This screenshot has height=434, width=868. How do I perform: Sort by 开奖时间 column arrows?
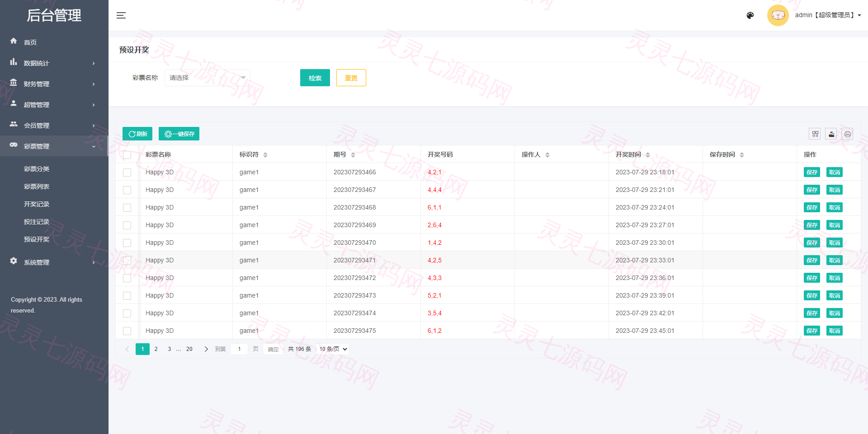coord(648,155)
